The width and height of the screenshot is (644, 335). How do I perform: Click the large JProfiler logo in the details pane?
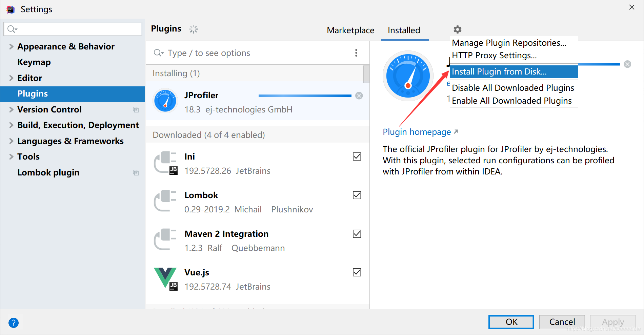click(408, 76)
